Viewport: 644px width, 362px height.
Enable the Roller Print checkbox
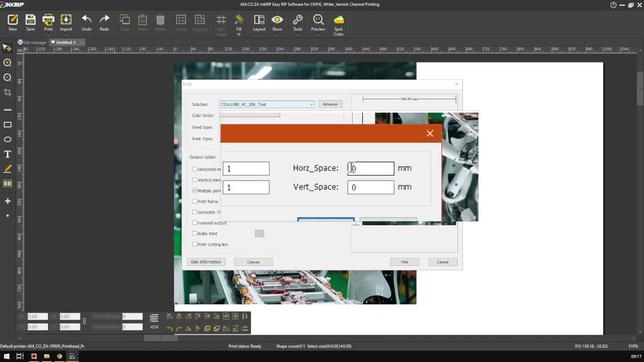click(x=195, y=234)
